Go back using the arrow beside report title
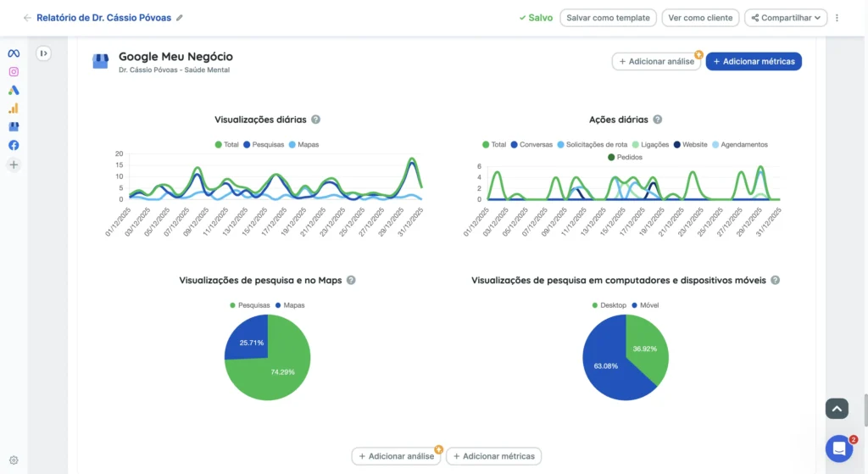The image size is (868, 474). (27, 18)
